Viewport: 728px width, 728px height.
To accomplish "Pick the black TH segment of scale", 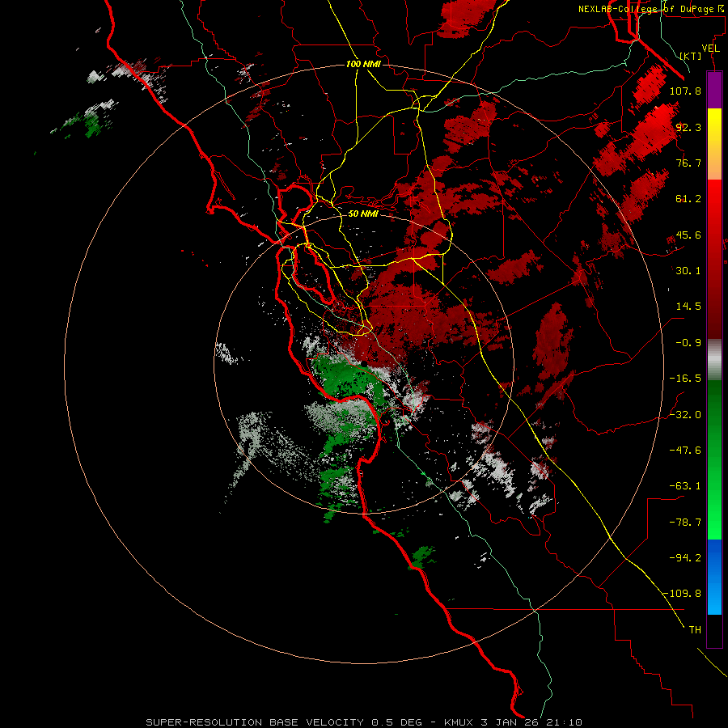I will (x=714, y=630).
